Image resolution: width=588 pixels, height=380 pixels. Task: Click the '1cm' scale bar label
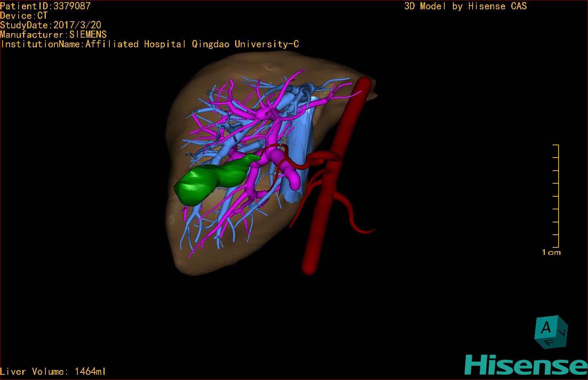(x=551, y=252)
